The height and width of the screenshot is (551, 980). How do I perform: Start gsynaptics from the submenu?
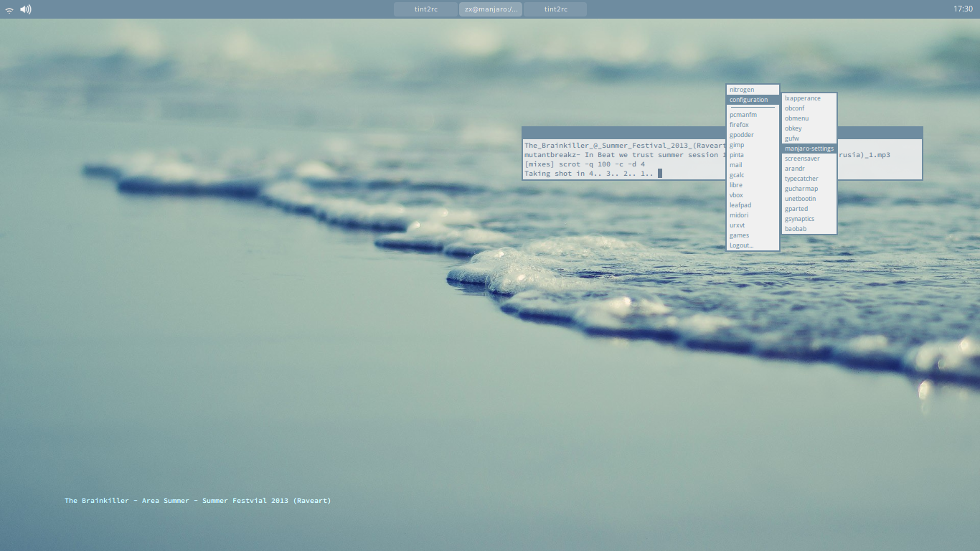click(x=809, y=219)
